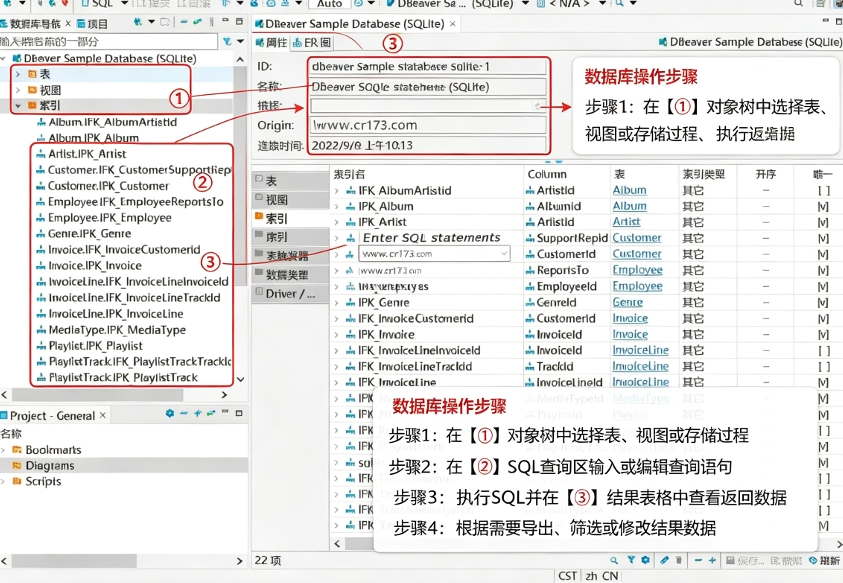The width and height of the screenshot is (843, 583).
Task: Click the navigator tree horizontal scrollbar
Action: (x=97, y=395)
